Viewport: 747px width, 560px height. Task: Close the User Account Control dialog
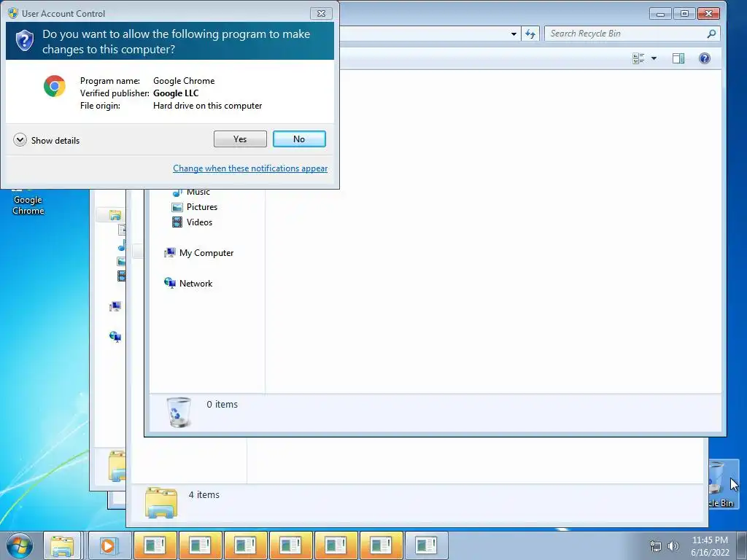(x=321, y=13)
